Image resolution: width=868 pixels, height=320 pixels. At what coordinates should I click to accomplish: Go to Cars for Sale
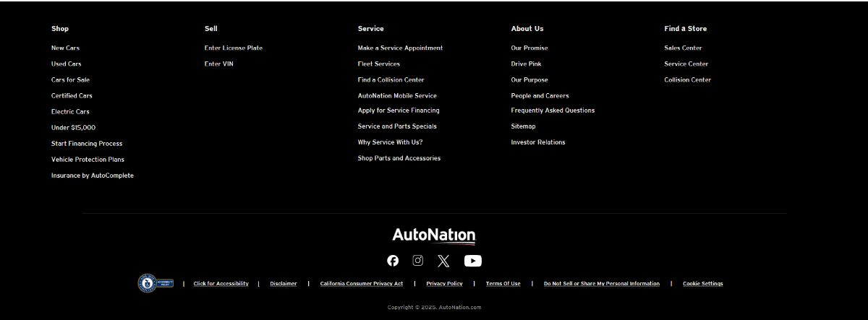pos(70,80)
